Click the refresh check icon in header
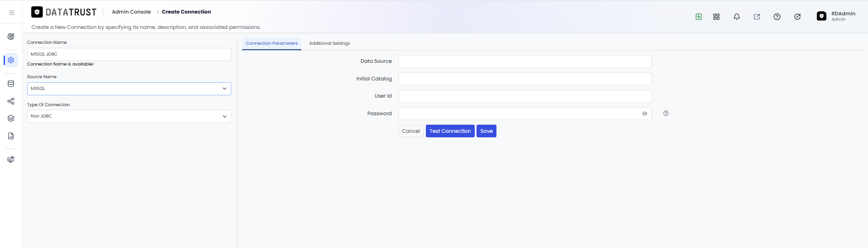 (x=797, y=17)
